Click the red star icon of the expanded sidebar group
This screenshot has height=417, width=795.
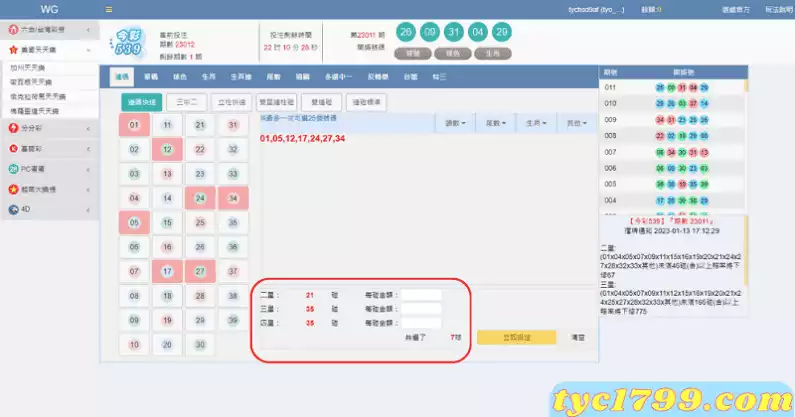click(14, 50)
